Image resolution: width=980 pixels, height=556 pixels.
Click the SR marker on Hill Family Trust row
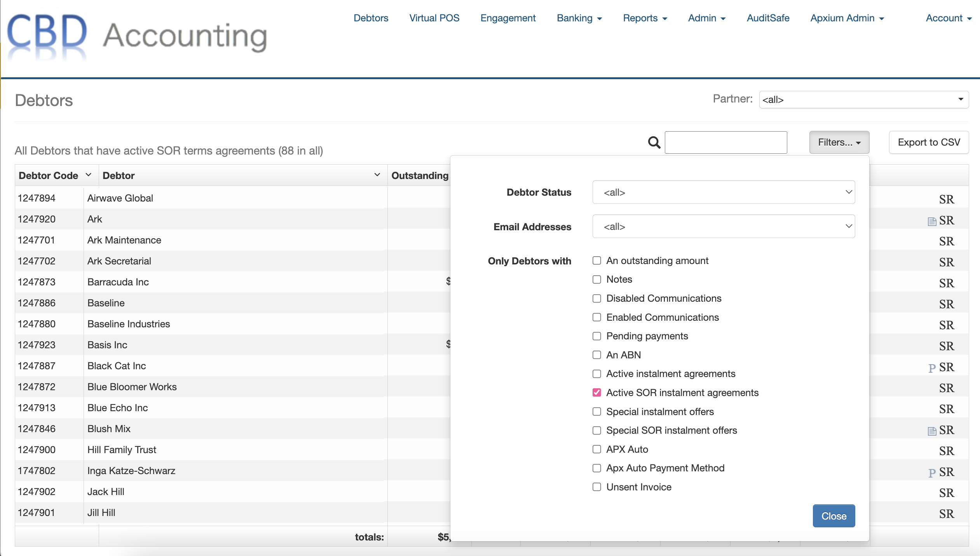pyautogui.click(x=947, y=451)
